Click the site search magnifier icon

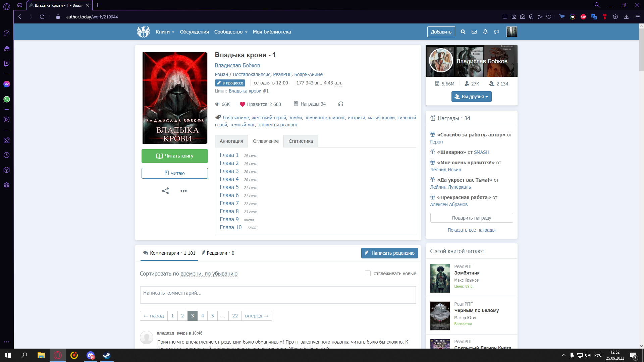coord(463,32)
